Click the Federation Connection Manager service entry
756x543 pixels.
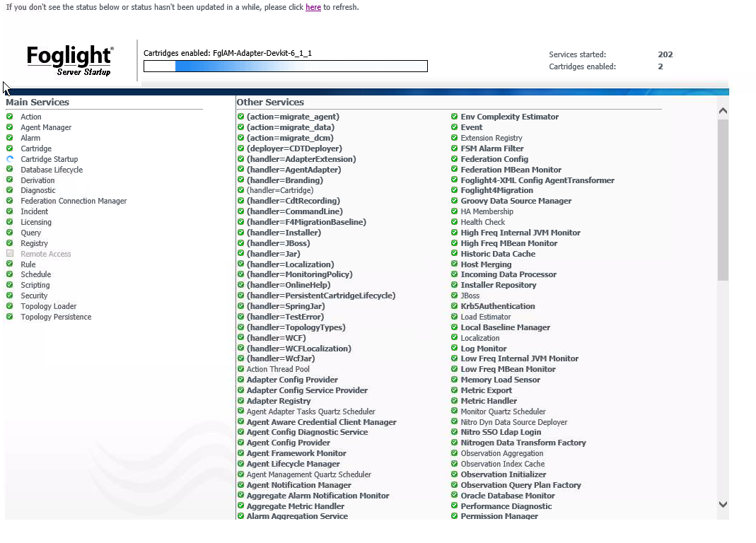point(74,201)
